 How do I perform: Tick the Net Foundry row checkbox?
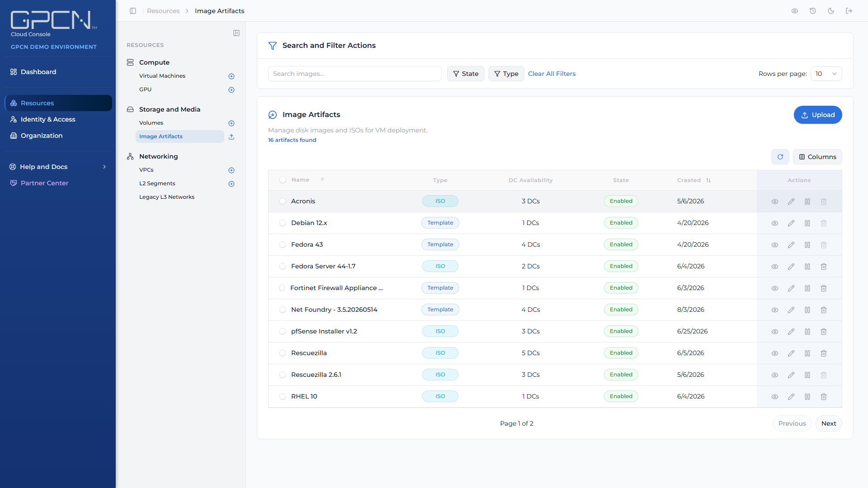pos(283,310)
